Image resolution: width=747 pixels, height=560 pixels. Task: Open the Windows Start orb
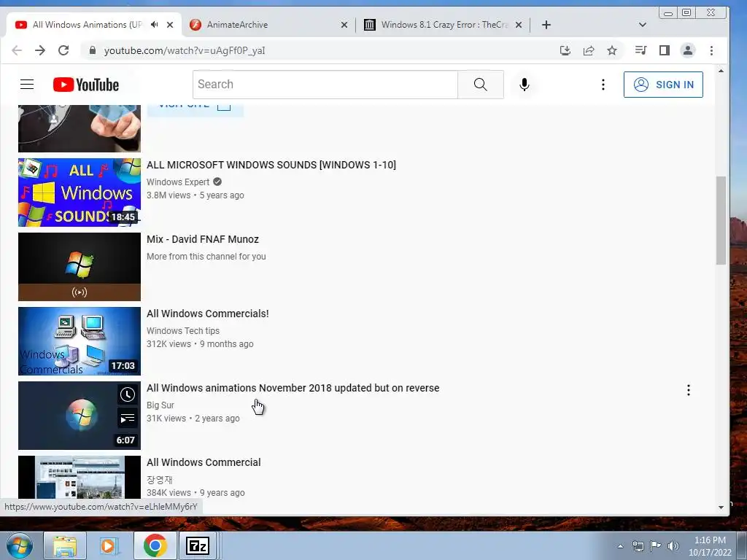coord(20,545)
